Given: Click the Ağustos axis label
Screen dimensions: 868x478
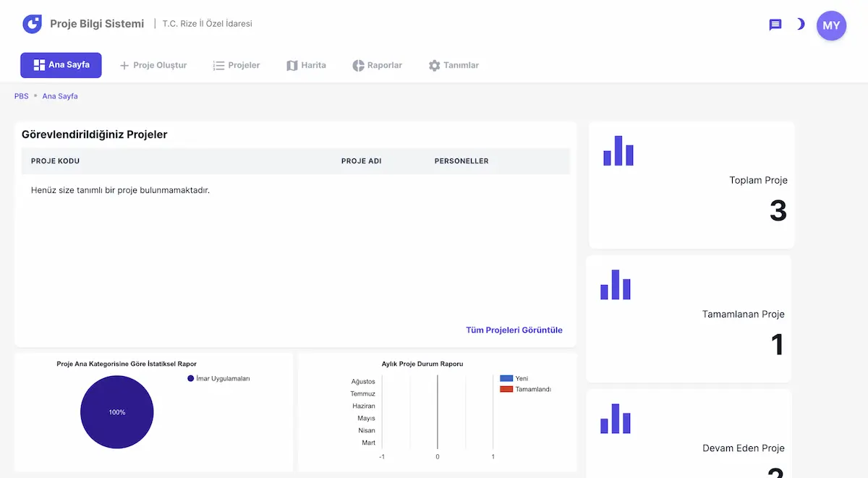Looking at the screenshot, I should coord(363,381).
